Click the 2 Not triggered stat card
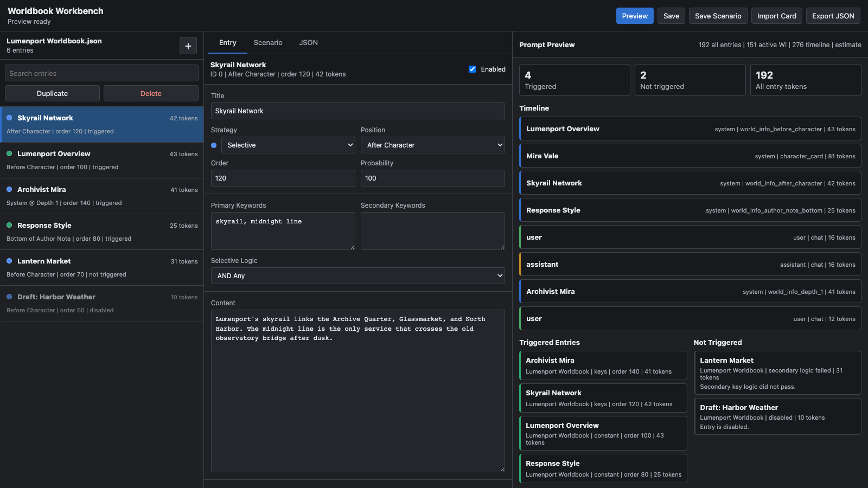The width and height of the screenshot is (868, 488). [690, 80]
